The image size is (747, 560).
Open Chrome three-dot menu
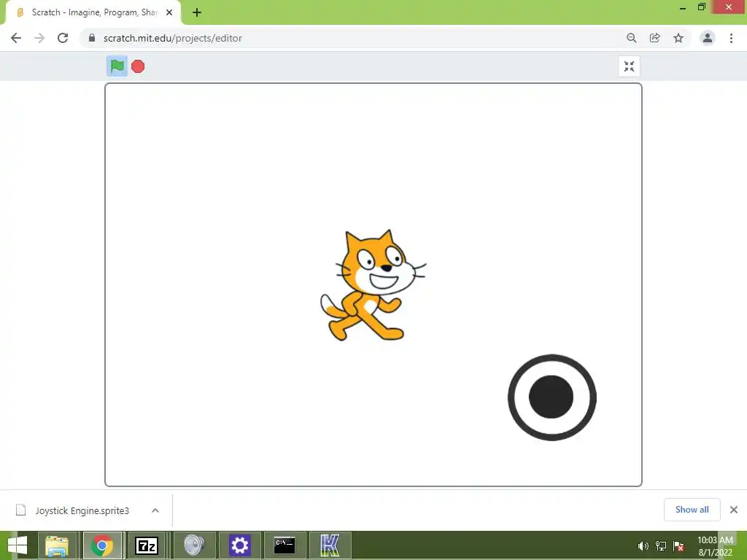[731, 38]
